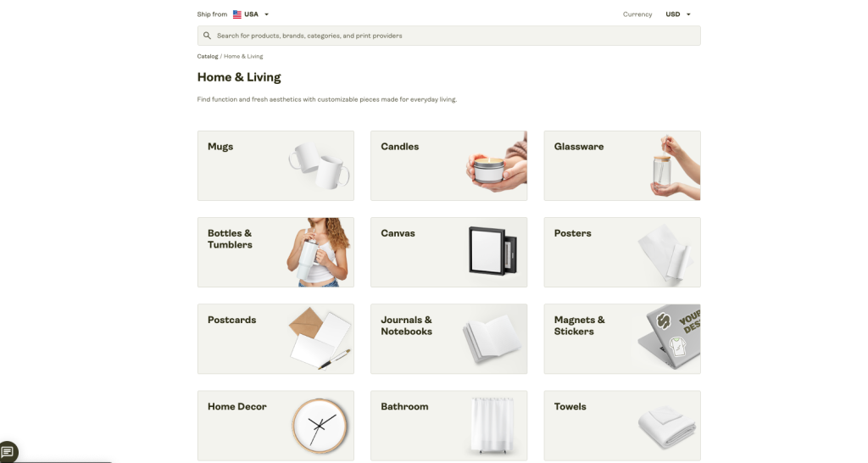Open Bottles & Tumblers category
The height and width of the screenshot is (463, 868).
[275, 252]
